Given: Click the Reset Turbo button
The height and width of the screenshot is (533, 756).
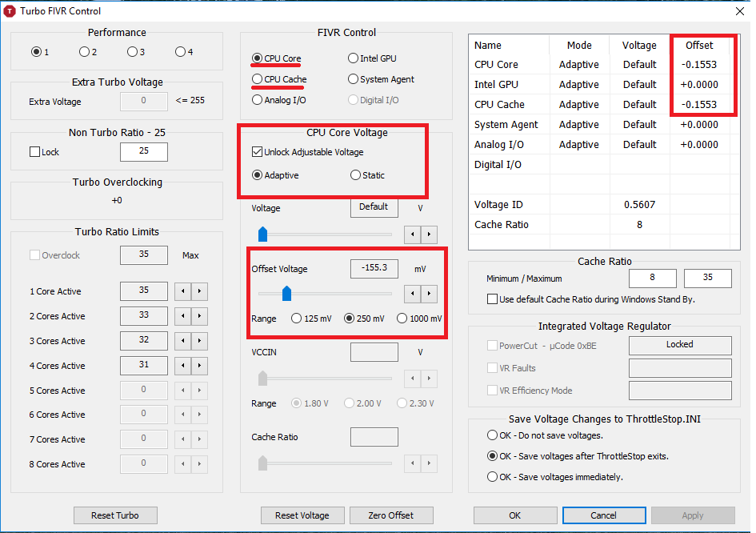Looking at the screenshot, I should (x=115, y=515).
